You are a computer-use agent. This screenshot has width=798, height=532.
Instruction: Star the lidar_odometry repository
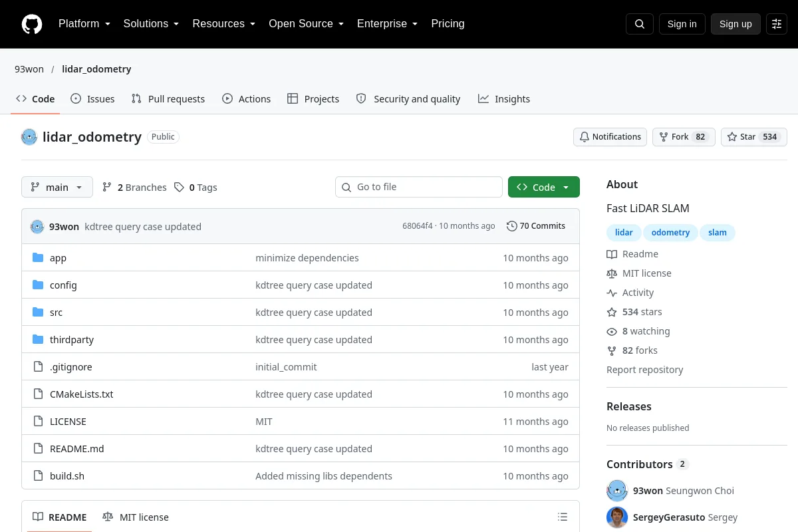point(754,137)
